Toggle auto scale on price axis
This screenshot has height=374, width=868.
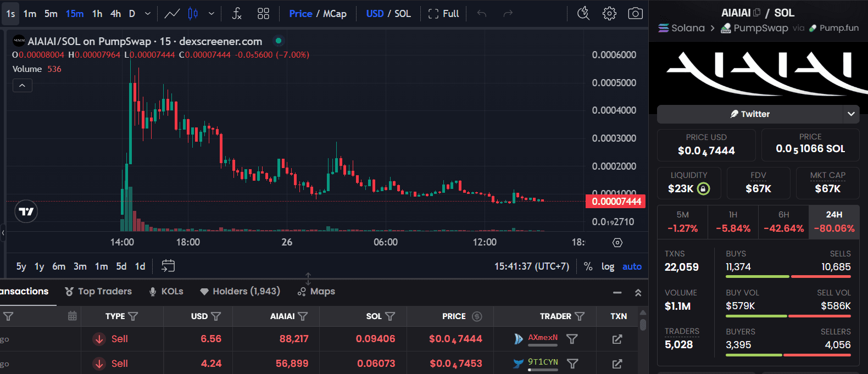tap(632, 266)
